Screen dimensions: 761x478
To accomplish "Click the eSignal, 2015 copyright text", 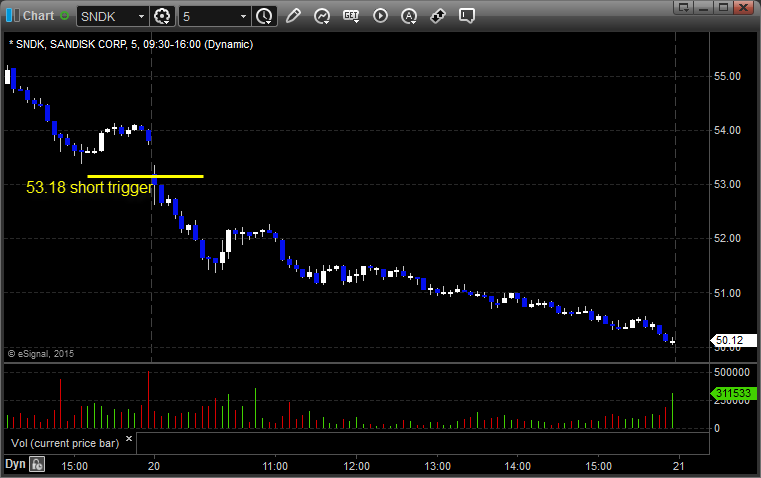I will [41, 354].
